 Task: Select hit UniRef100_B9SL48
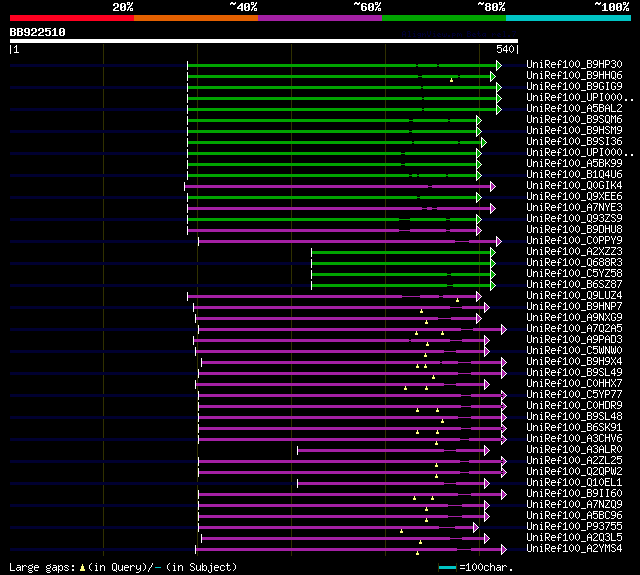(574, 417)
